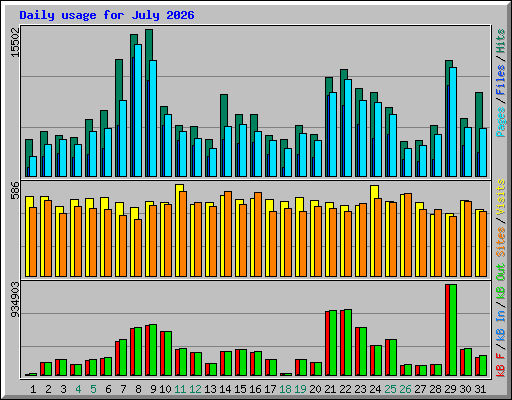512x400 pixels.
Task: Click the day 31 axis label
Action: click(x=480, y=389)
